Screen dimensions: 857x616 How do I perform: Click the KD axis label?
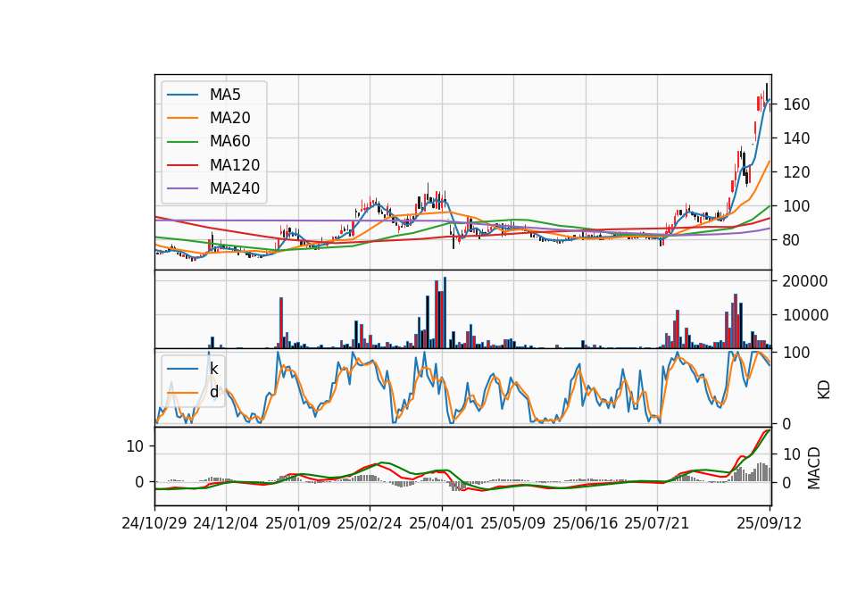click(823, 389)
